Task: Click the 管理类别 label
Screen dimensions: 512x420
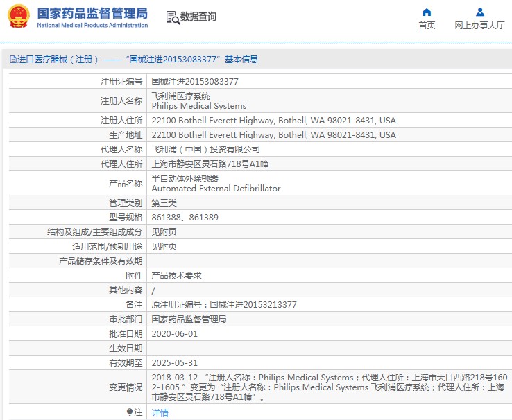Action: click(x=126, y=203)
